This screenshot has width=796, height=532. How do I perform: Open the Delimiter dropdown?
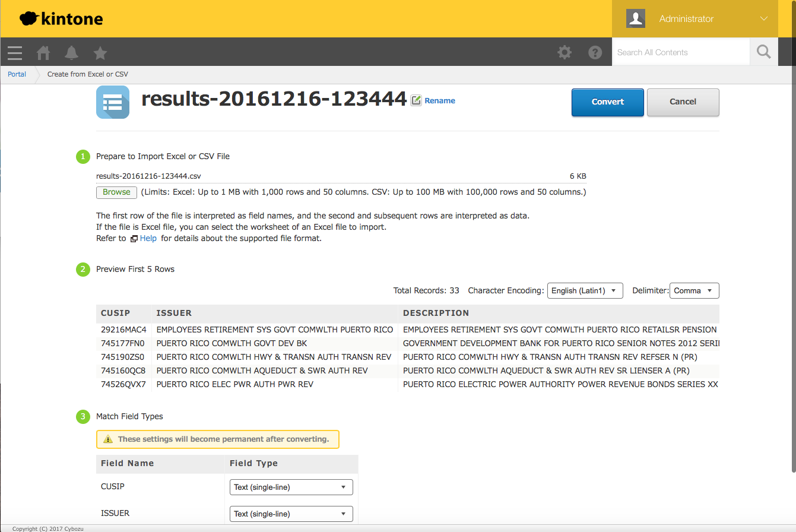tap(694, 290)
